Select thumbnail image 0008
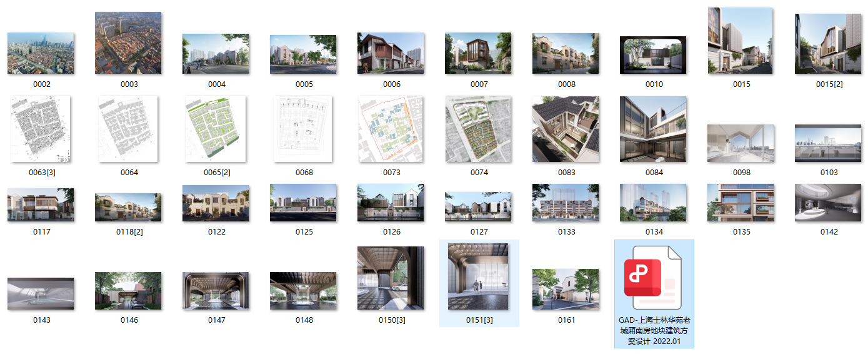Screen dimensions: 868x354 [566, 54]
